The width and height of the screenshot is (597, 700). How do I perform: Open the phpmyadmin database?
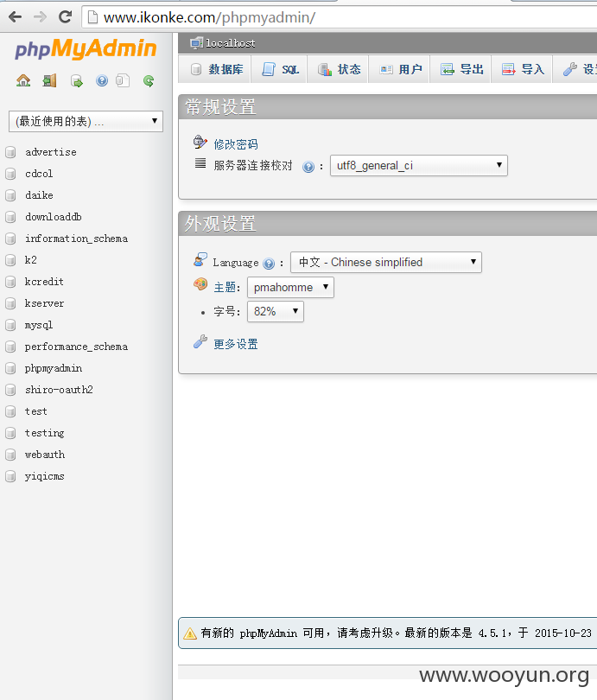coord(53,368)
